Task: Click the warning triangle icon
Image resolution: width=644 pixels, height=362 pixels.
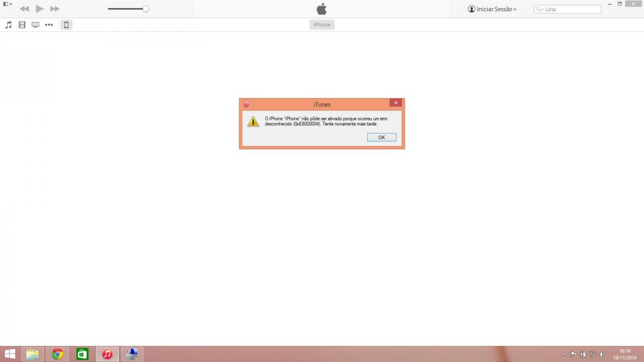Action: [253, 122]
